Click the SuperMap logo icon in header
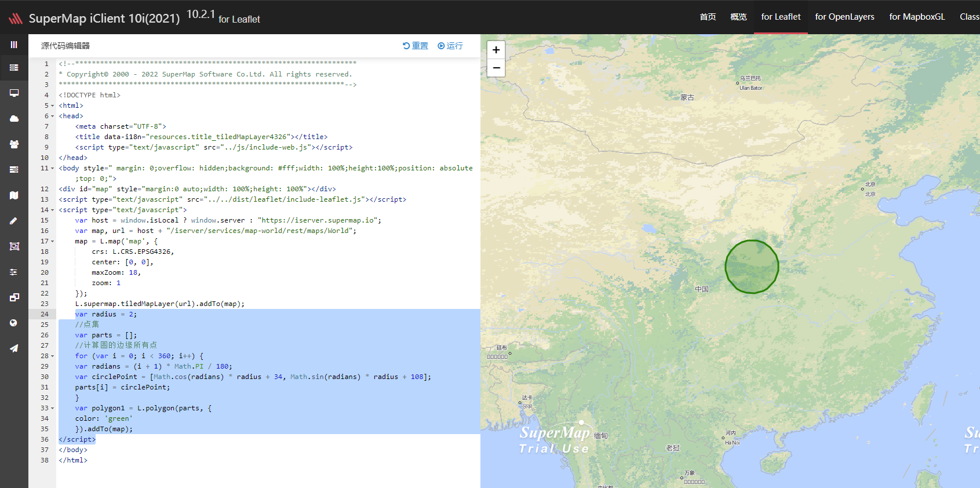The height and width of the screenshot is (488, 980). click(16, 19)
